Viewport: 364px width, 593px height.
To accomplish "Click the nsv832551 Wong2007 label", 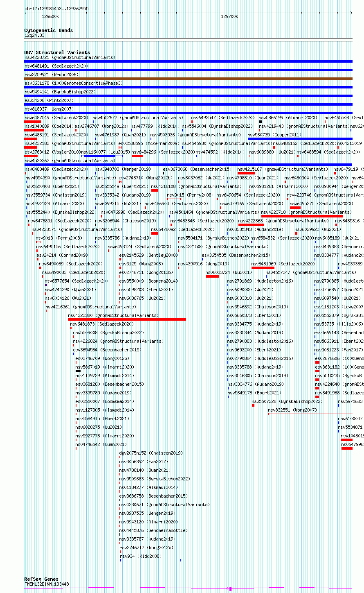I will [x=292, y=410].
